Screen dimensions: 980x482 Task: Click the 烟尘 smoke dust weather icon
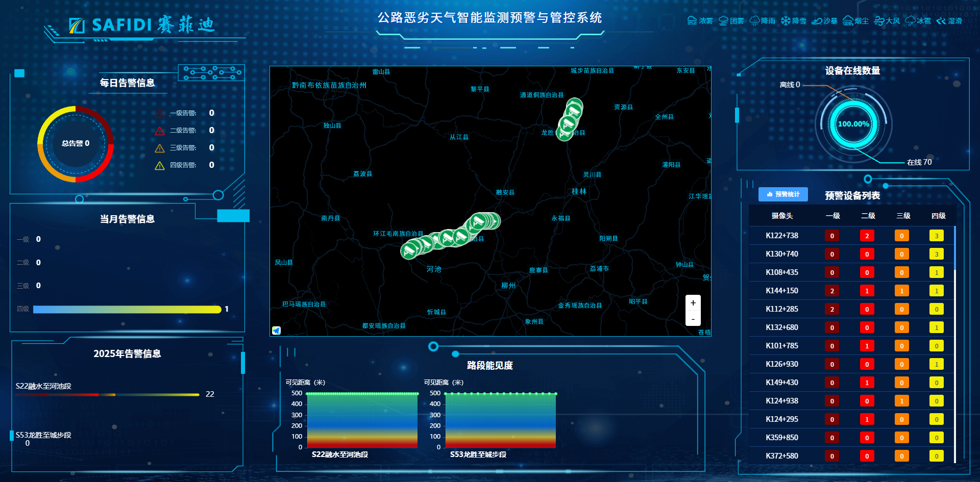point(848,21)
